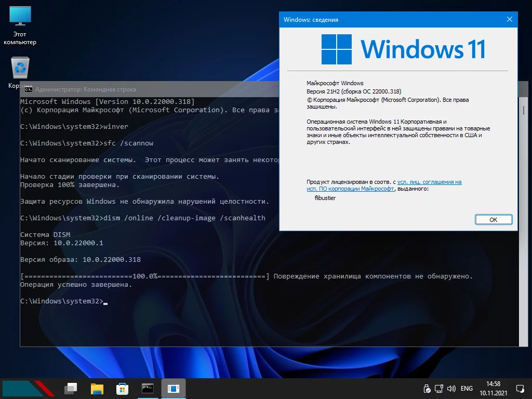The image size is (532, 399).
Task: Click the winver window taskbar icon
Action: click(x=174, y=388)
